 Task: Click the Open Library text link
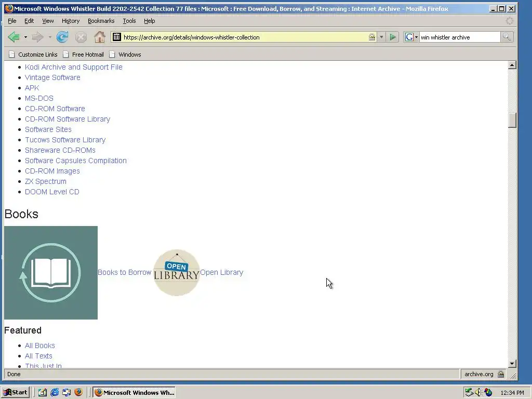[x=221, y=272]
